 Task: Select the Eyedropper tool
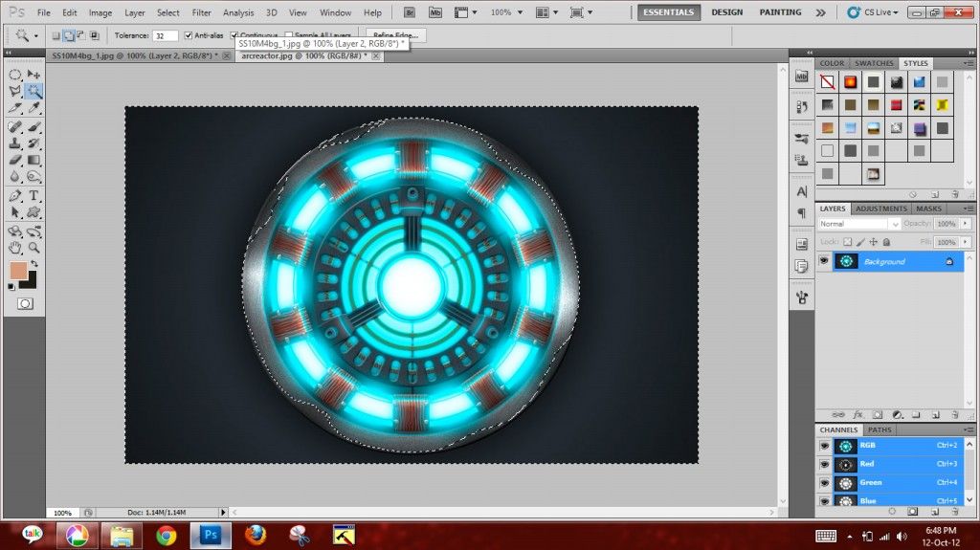pos(33,109)
